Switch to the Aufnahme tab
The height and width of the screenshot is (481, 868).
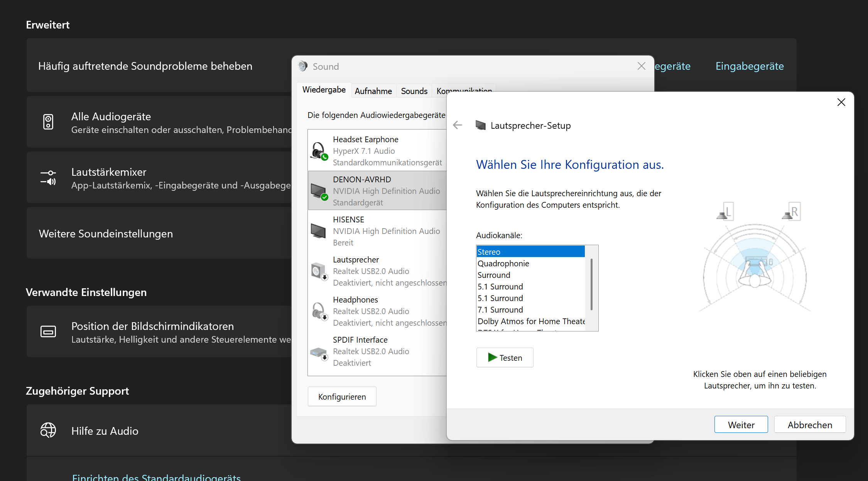tap(373, 91)
